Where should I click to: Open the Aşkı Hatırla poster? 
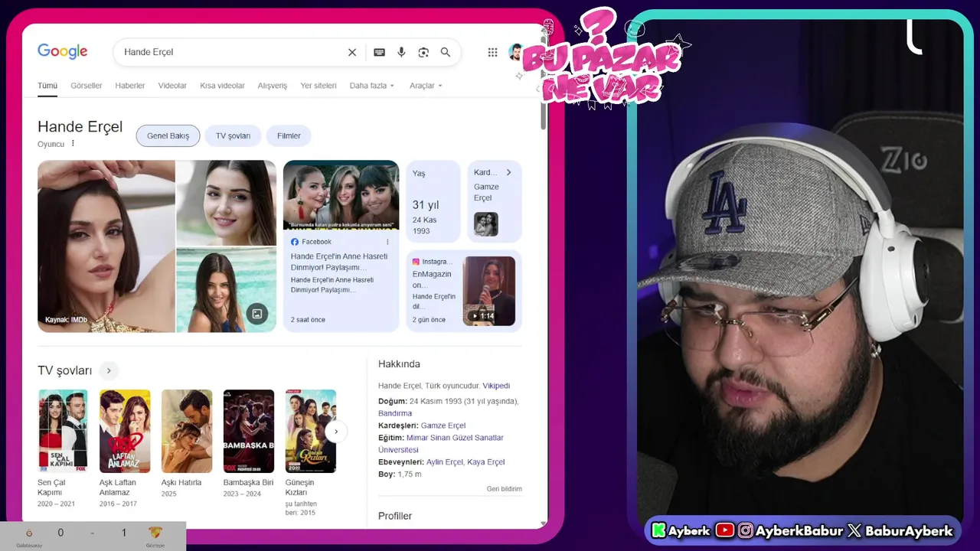point(187,432)
